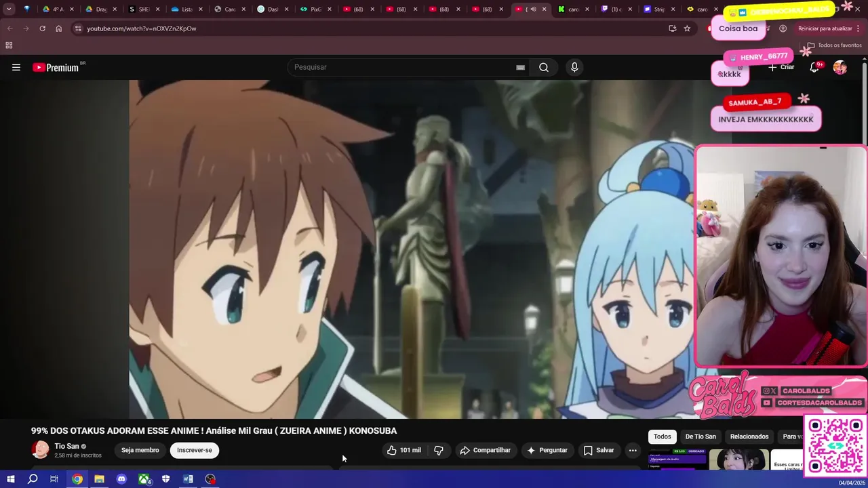Open Task View on taskbar
The width and height of the screenshot is (868, 488).
(54, 479)
